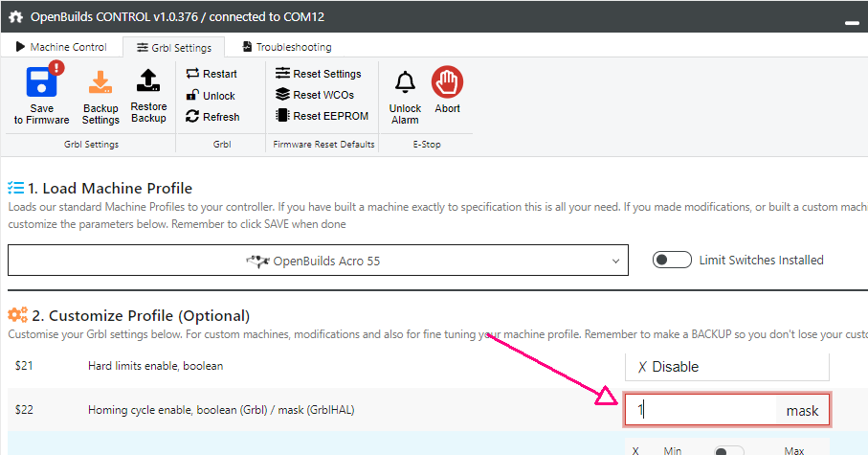This screenshot has height=455, width=868.
Task: Click the Backup Settings icon
Action: pos(100,82)
